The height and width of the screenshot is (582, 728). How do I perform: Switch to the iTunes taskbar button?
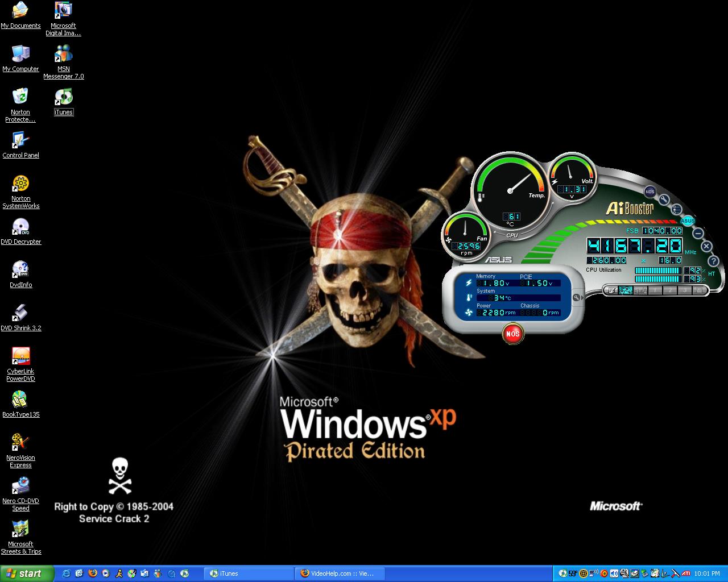coord(248,573)
